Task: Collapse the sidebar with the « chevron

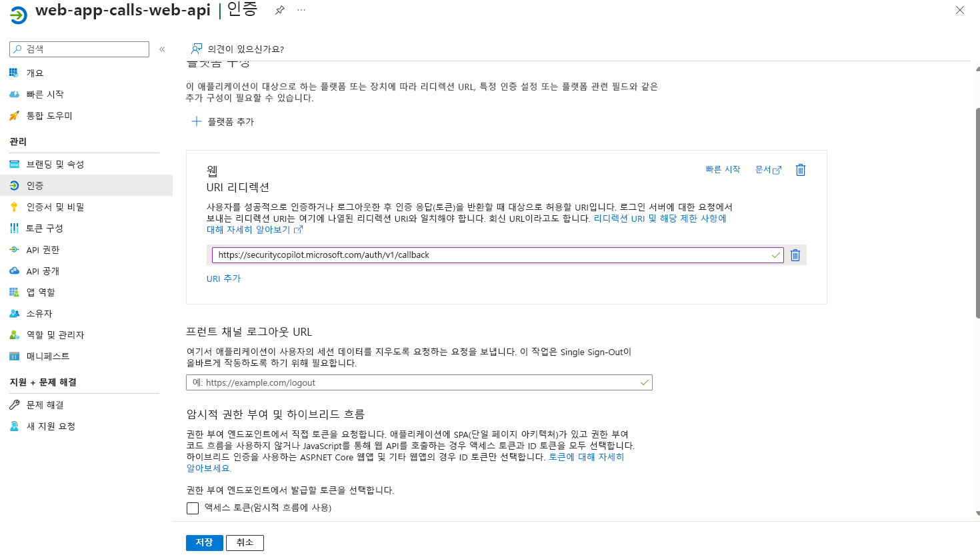Action: tap(161, 49)
